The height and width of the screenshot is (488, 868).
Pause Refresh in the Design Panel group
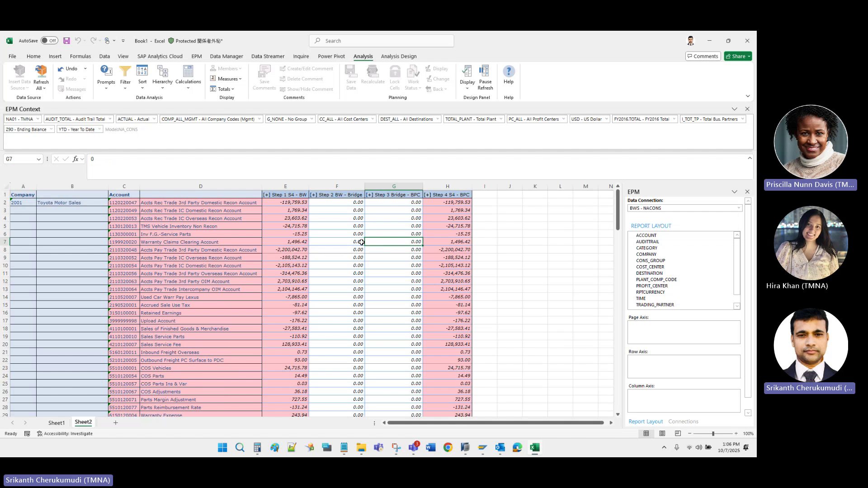[x=485, y=77]
